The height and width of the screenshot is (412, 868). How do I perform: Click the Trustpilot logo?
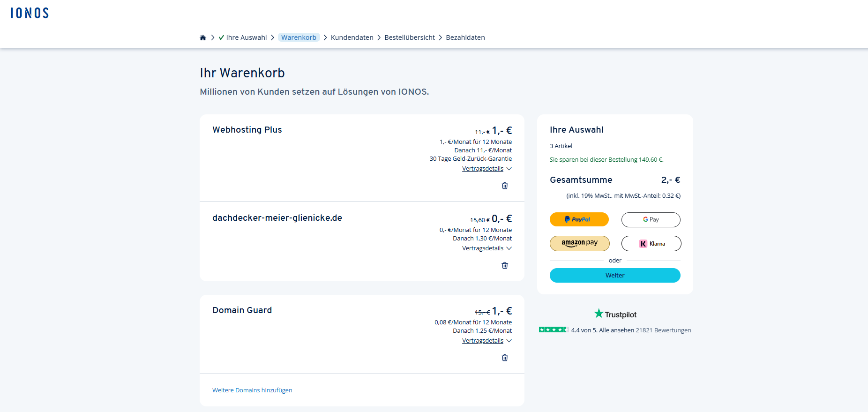[615, 314]
